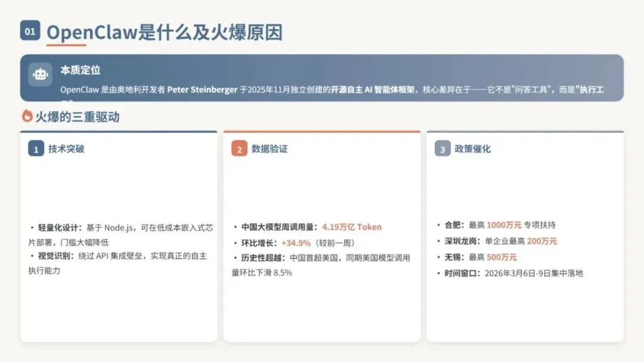644x362 pixels.
Task: Click the 执行能力 text in first card
Action: tap(44, 270)
